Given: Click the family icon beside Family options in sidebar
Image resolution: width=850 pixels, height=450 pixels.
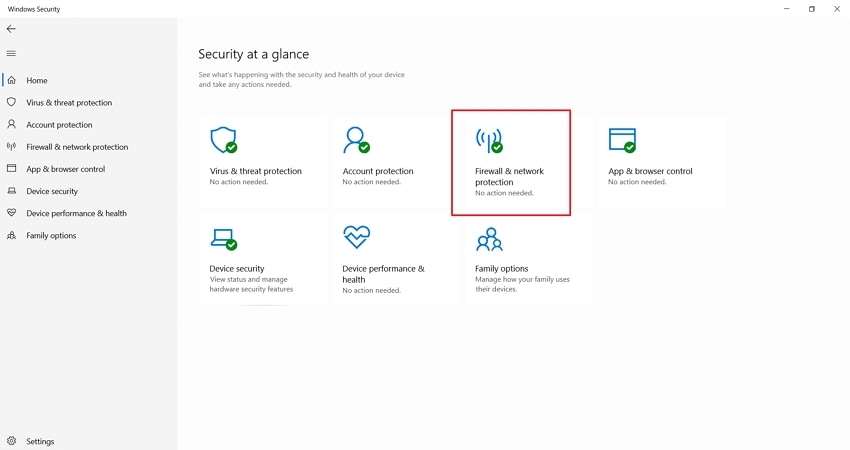Looking at the screenshot, I should 11,235.
